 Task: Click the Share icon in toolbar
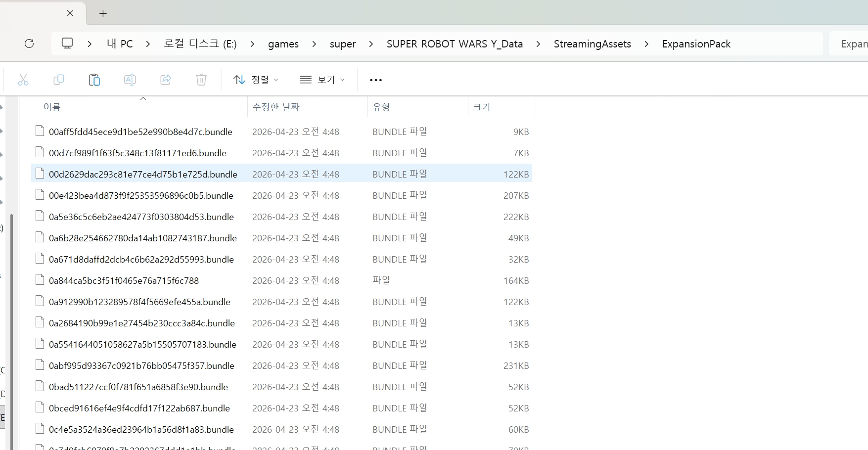click(166, 80)
